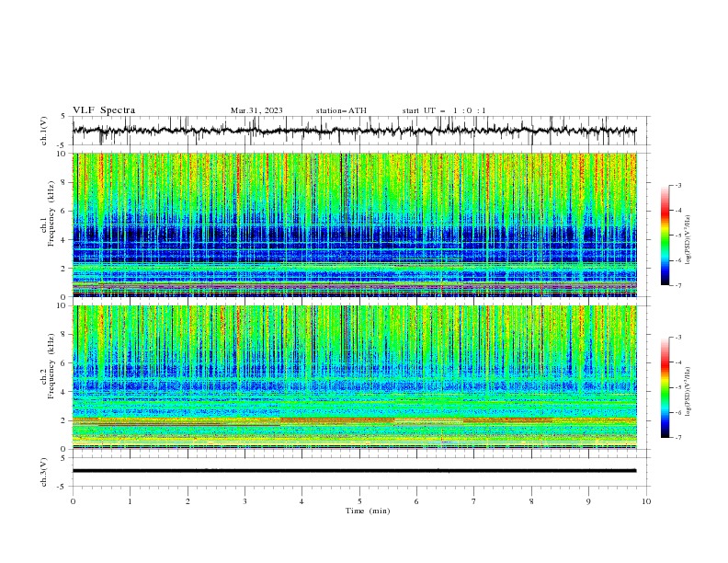Click the 'start UT = 1 : 0 : 1' text
Image resolution: width=728 pixels, height=563 pixels.
click(444, 110)
